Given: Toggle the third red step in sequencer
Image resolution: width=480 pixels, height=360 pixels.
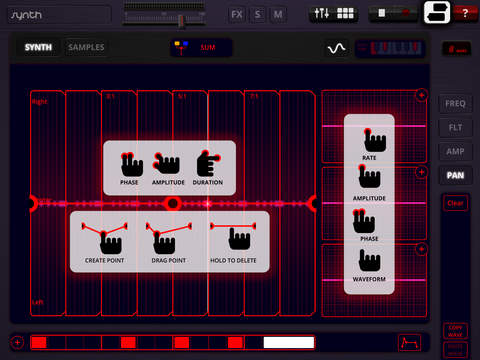Looking at the screenshot, I should (x=182, y=342).
